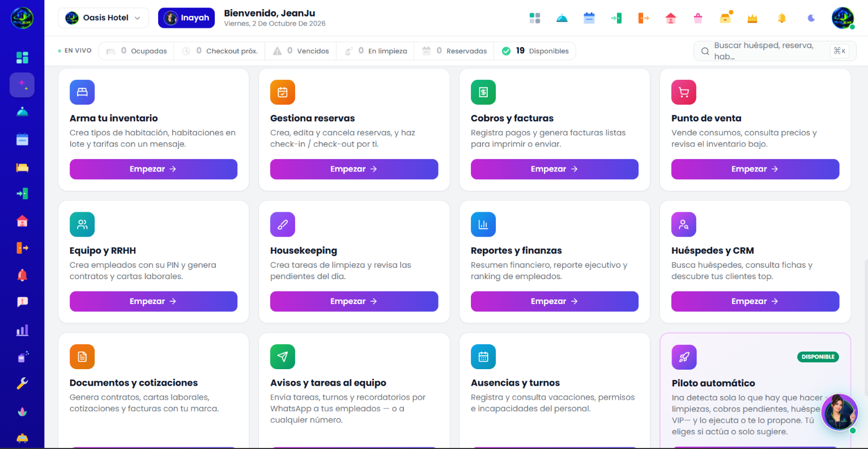Click the green check-in door icon in the left sidebar
This screenshot has height=449, width=868.
[22, 194]
